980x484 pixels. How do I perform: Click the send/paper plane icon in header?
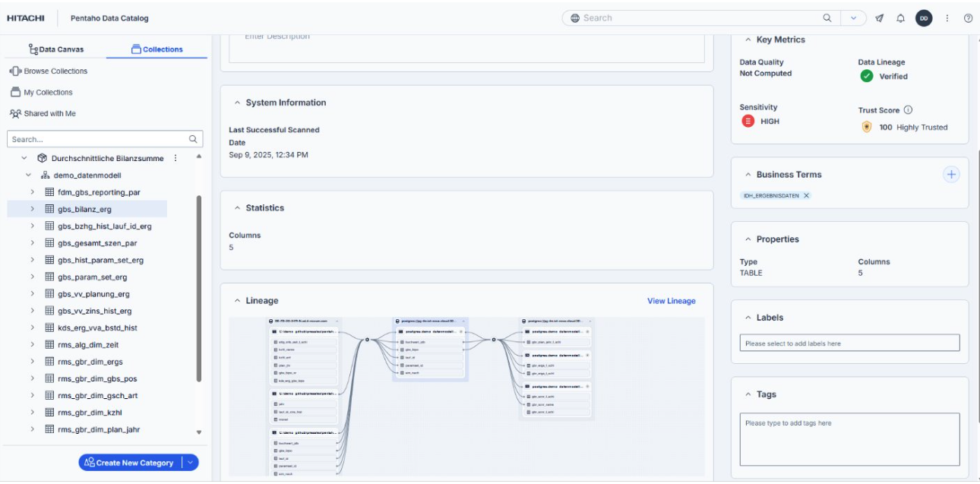coord(879,18)
